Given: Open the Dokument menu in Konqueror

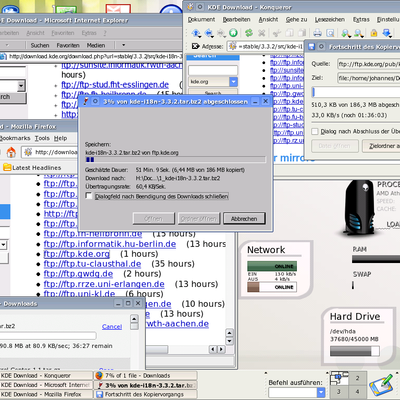Looking at the screenshot, I should (x=201, y=20).
